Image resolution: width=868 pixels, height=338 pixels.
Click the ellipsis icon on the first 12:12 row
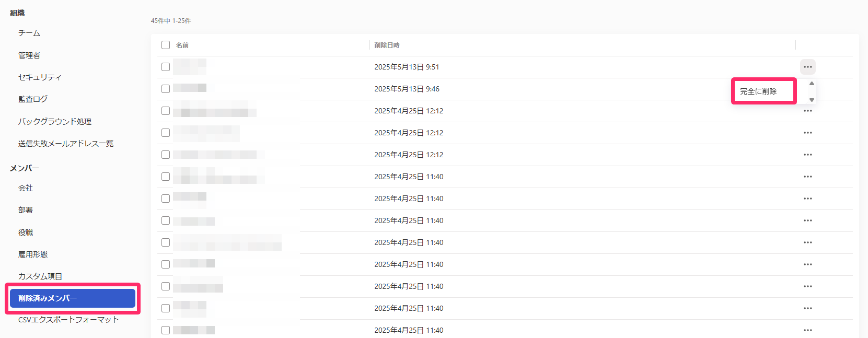coord(807,111)
